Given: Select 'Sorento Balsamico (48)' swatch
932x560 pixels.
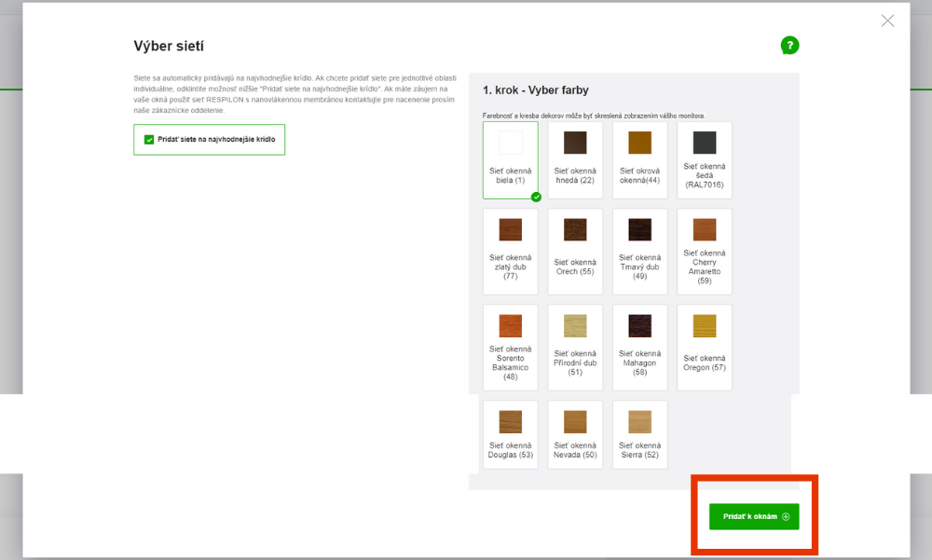Looking at the screenshot, I should click(510, 347).
